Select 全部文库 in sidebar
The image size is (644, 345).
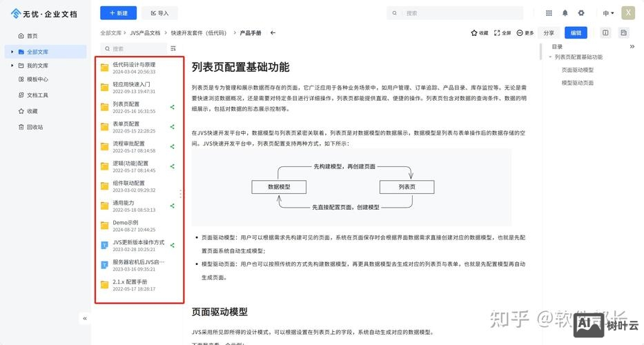47,52
